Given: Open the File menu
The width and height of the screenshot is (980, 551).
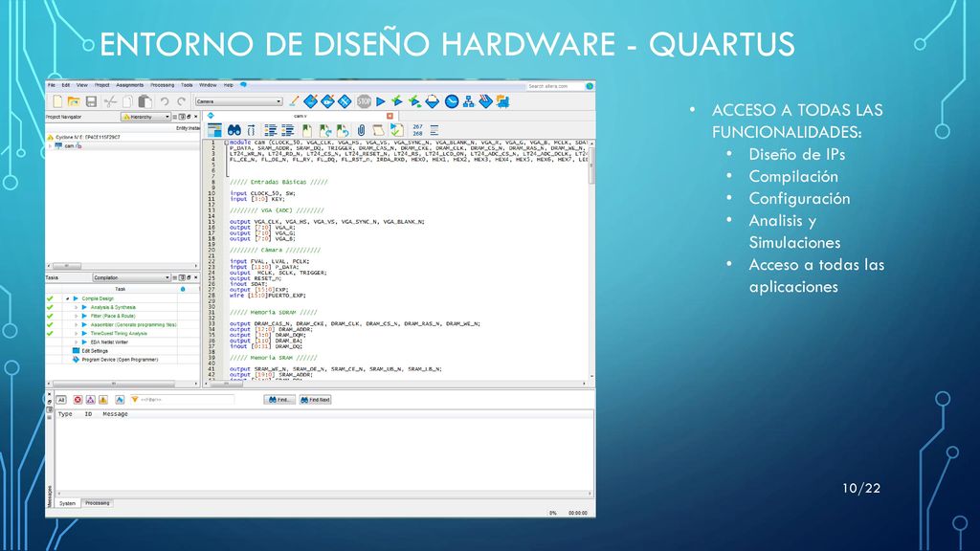Looking at the screenshot, I should point(52,85).
